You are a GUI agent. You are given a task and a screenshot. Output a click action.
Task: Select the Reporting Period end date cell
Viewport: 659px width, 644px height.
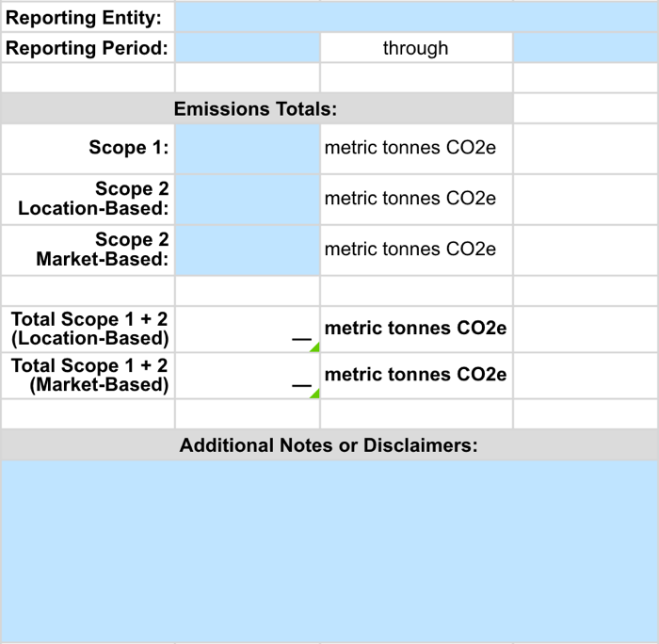coord(587,48)
